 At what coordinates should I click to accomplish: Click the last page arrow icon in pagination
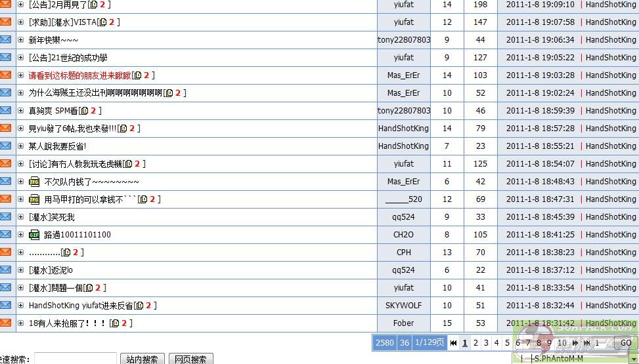point(585,342)
